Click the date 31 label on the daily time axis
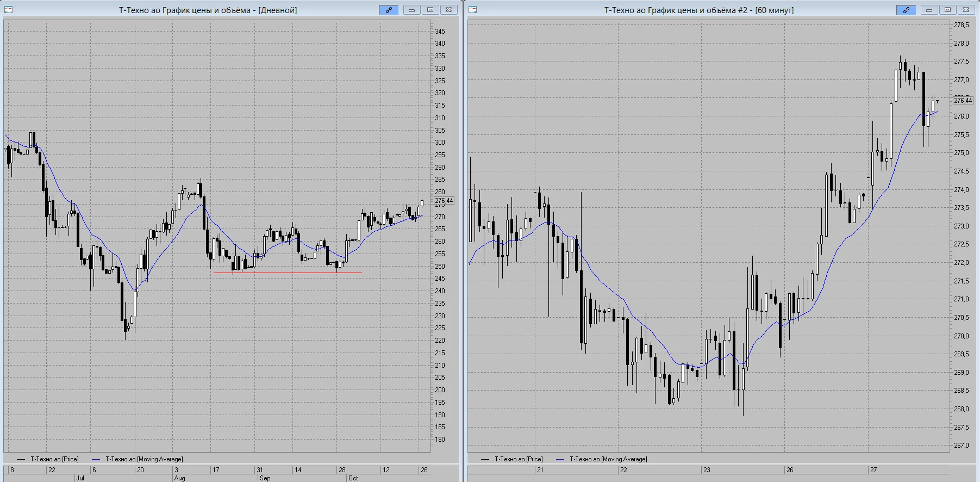 pyautogui.click(x=260, y=470)
